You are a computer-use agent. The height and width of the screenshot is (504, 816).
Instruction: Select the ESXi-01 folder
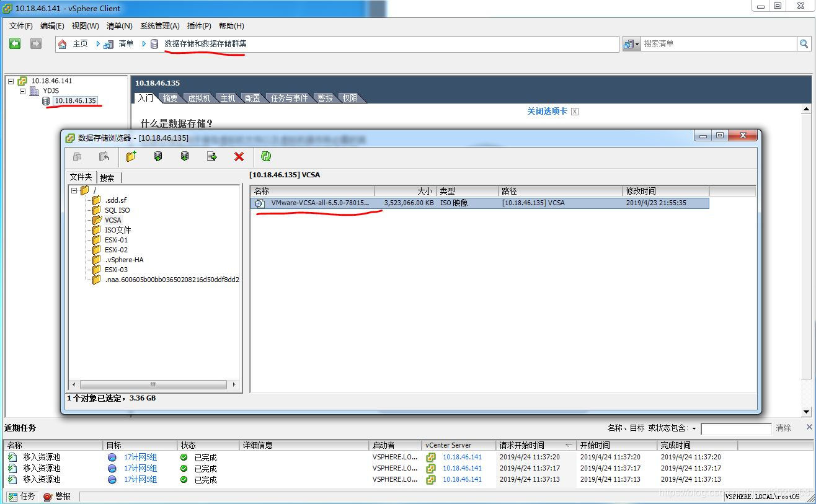click(116, 240)
